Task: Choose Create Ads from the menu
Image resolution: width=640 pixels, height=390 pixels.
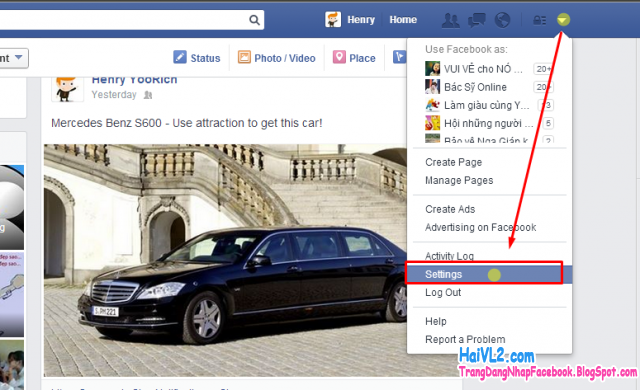Action: pos(450,209)
